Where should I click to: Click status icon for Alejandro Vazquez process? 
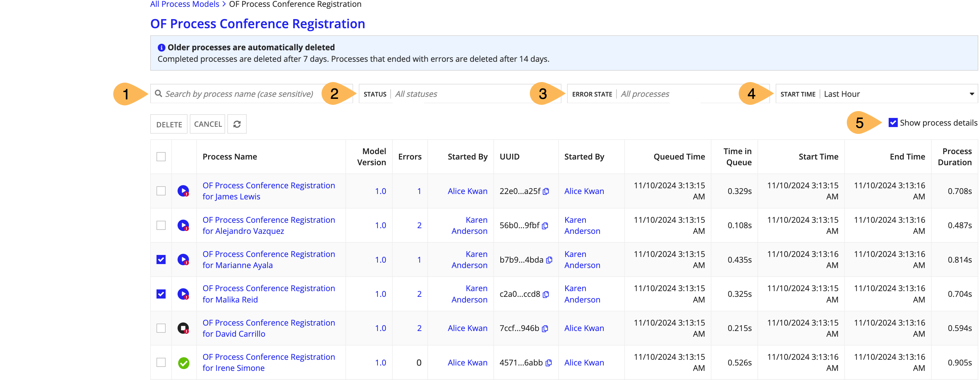(183, 225)
